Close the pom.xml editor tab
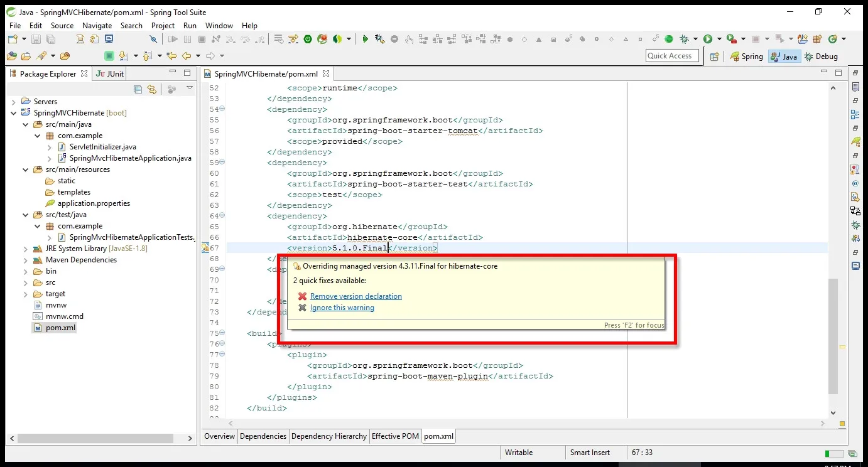868x467 pixels. click(x=327, y=74)
